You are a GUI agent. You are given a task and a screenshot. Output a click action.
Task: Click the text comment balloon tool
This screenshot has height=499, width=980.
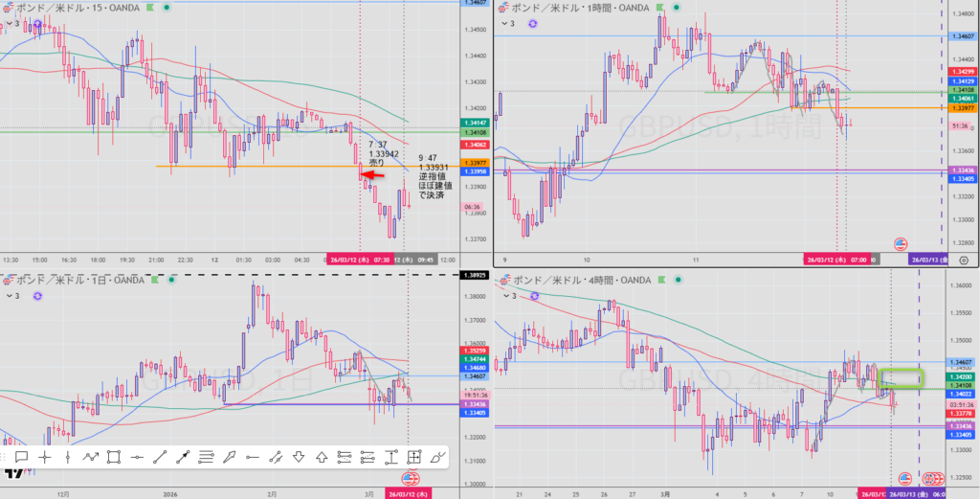pyautogui.click(x=21, y=457)
